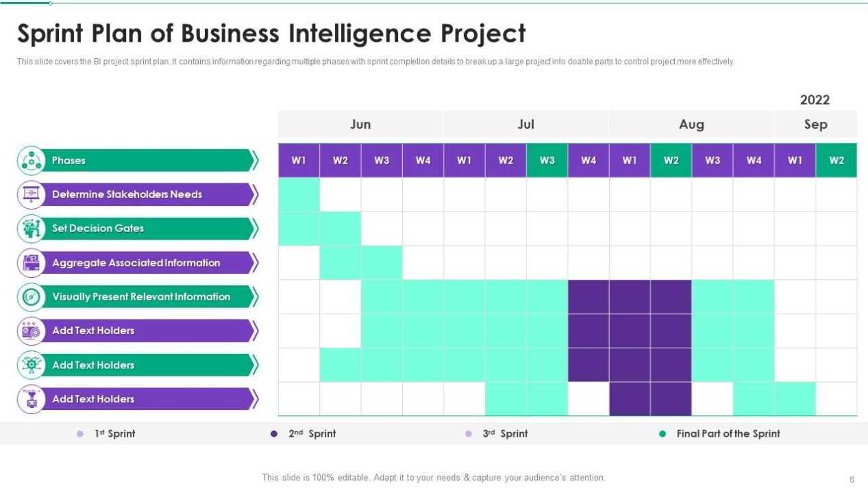Click the Aggregate Associated Information icon

31,263
